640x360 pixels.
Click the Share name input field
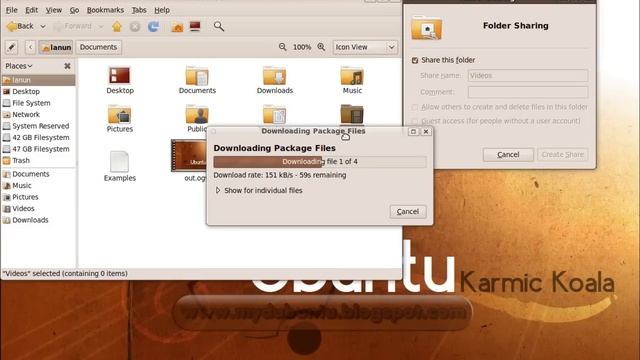(528, 76)
